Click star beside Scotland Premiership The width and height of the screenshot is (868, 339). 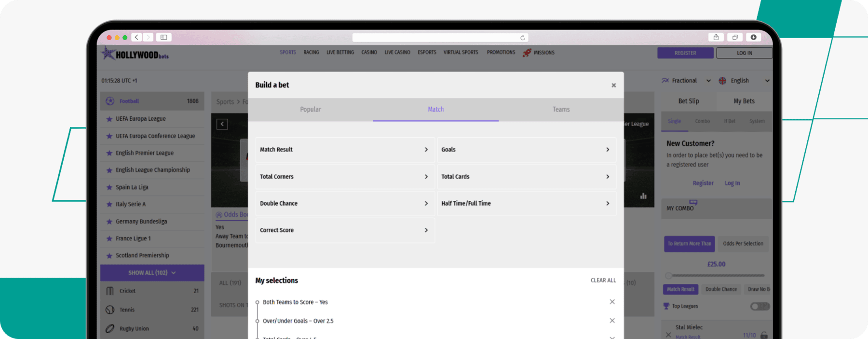point(109,255)
